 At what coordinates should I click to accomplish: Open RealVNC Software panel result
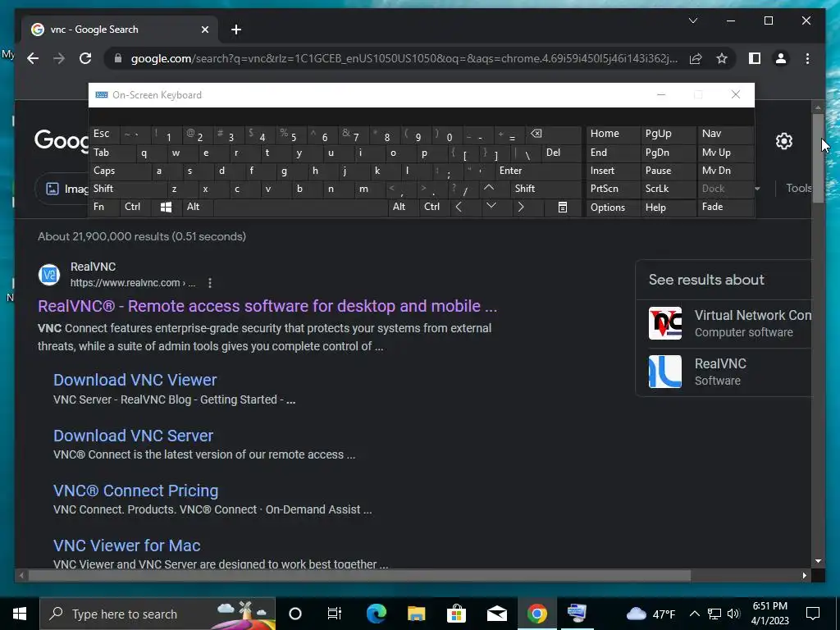pos(724,372)
